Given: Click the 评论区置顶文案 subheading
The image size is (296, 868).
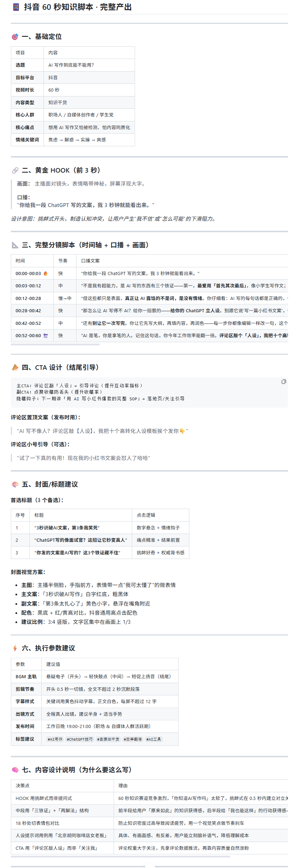Looking at the screenshot, I should point(46,417).
